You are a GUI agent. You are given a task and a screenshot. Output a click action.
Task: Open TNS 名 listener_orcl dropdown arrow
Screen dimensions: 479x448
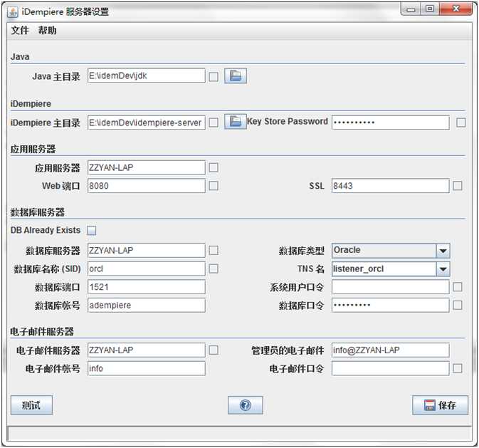click(443, 269)
